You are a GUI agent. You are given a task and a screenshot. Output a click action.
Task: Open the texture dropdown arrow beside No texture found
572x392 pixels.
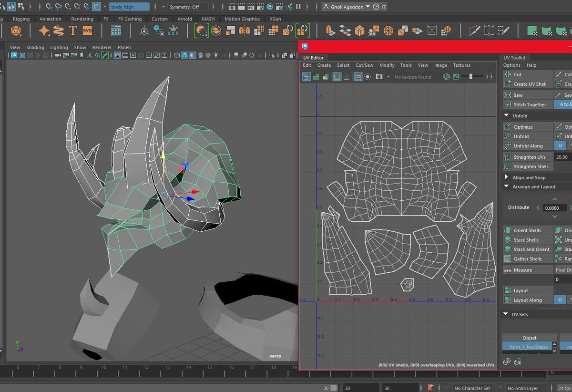point(388,77)
